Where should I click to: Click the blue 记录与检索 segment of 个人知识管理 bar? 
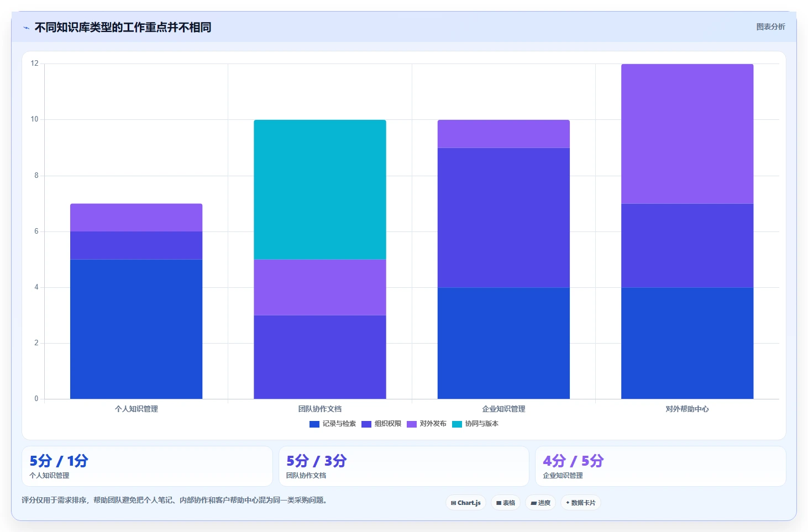coord(136,329)
